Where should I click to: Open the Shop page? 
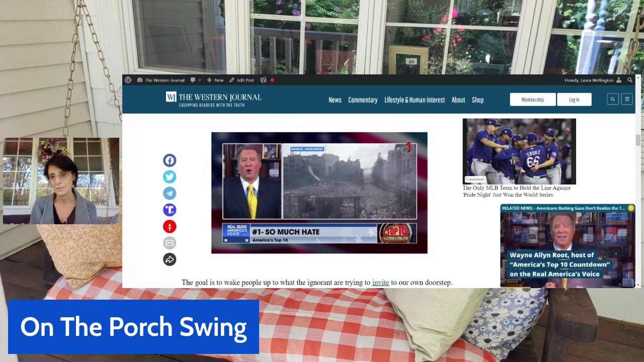pos(478,100)
